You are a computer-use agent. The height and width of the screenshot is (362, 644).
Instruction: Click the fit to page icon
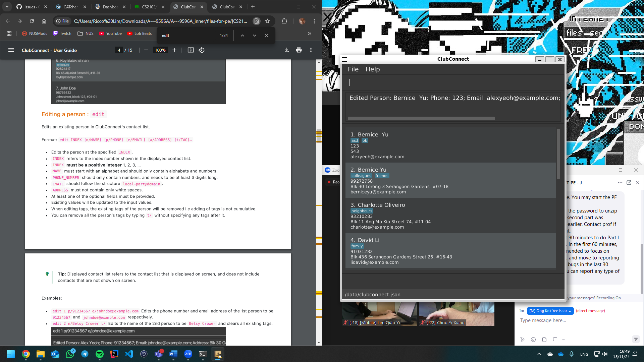pos(191,50)
